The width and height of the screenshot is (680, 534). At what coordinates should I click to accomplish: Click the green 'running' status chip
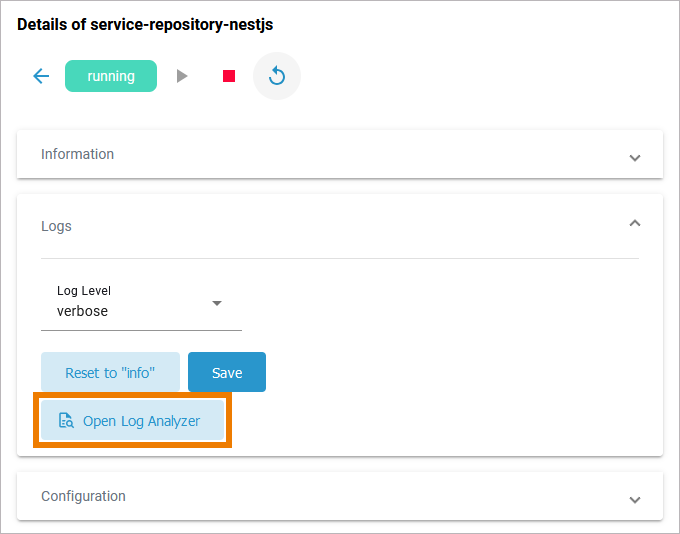point(111,76)
